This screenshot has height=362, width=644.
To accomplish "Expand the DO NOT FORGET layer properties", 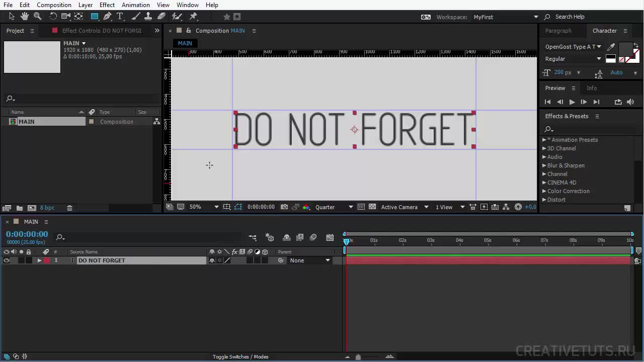I will [x=39, y=260].
